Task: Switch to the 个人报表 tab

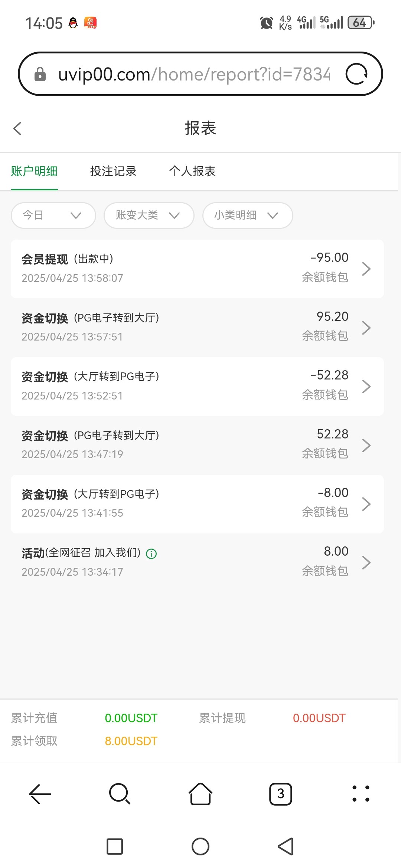Action: pos(192,171)
